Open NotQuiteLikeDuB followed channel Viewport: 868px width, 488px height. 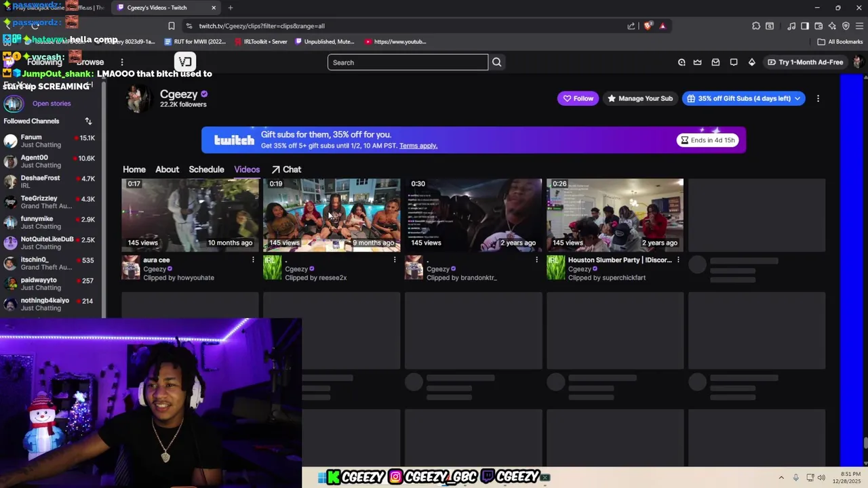pyautogui.click(x=51, y=243)
